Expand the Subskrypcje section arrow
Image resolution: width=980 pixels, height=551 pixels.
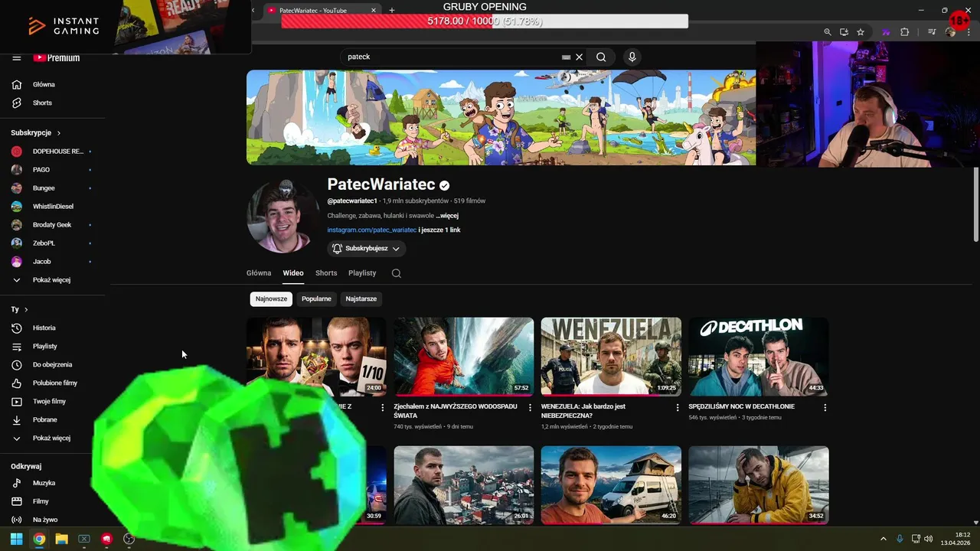point(58,133)
